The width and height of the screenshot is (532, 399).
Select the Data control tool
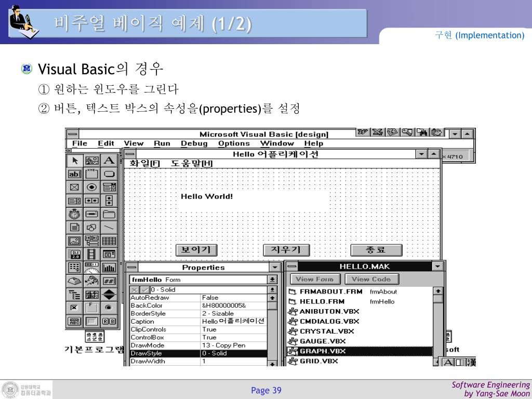pyautogui.click(x=92, y=241)
